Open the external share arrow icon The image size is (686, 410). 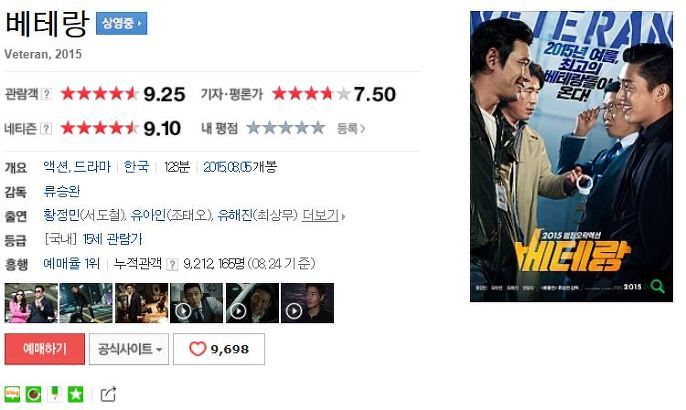(108, 394)
